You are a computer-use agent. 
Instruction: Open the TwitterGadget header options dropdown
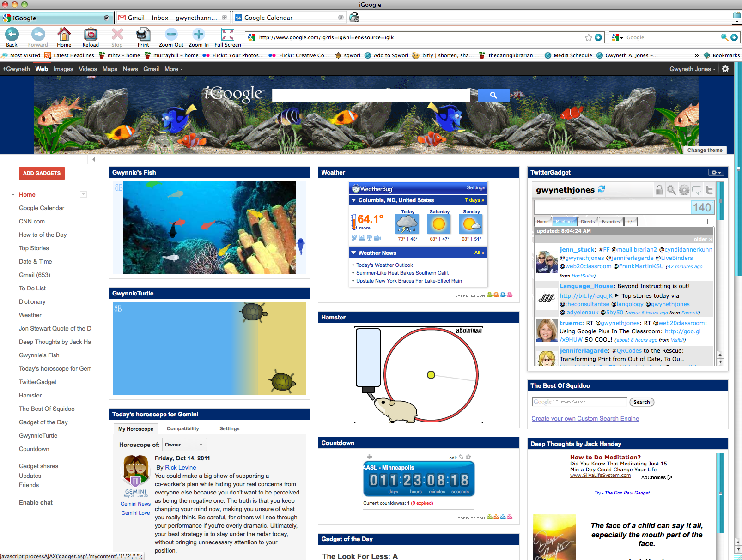click(x=717, y=172)
